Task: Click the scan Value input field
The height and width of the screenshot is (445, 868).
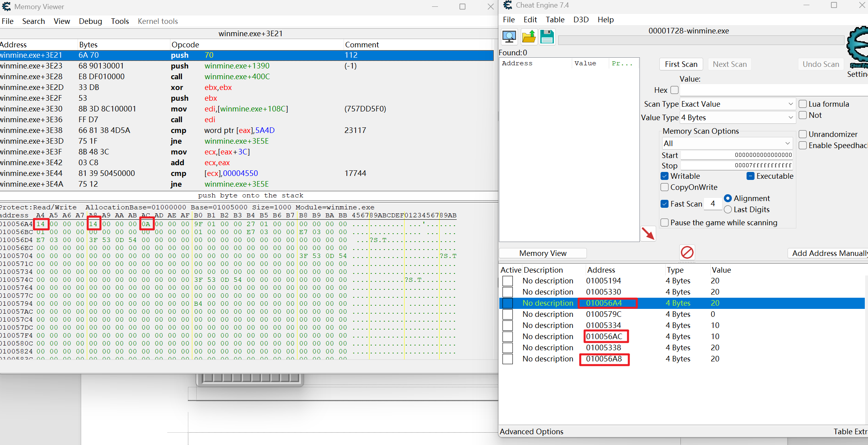Action: click(x=774, y=90)
